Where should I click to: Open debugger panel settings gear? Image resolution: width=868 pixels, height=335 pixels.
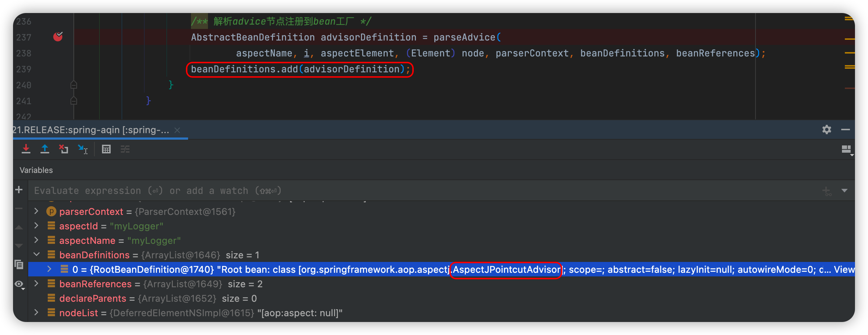pyautogui.click(x=827, y=130)
